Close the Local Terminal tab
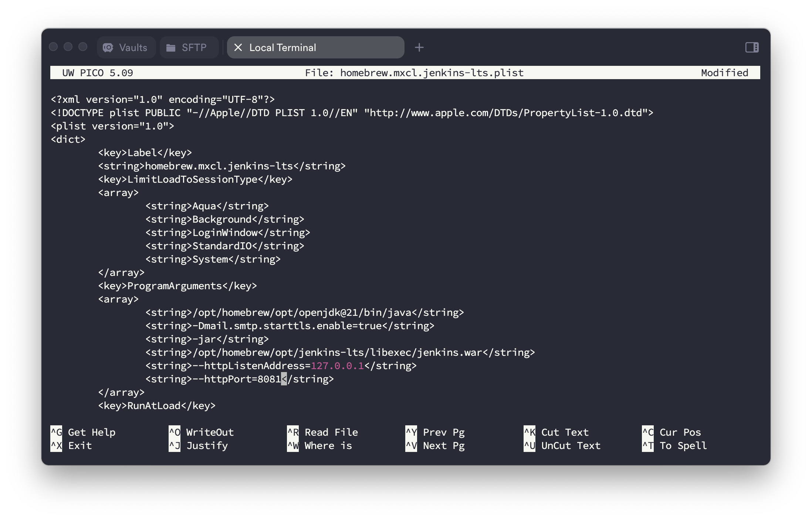The image size is (812, 520). point(238,48)
